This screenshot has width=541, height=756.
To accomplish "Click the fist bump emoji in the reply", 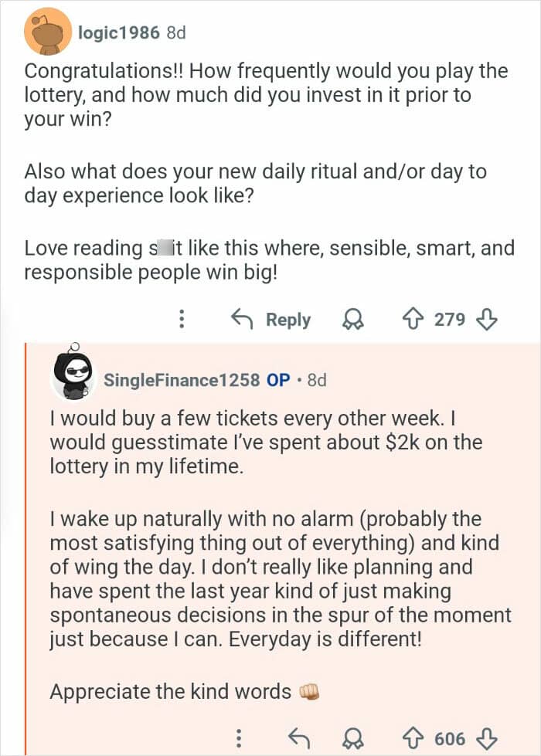I will tap(309, 692).
